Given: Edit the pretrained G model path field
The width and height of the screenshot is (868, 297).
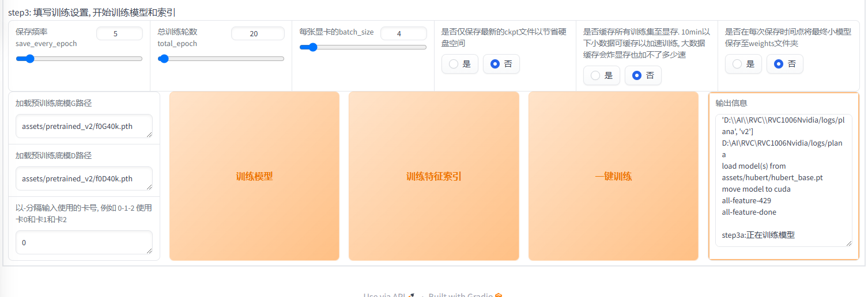Looking at the screenshot, I should (84, 126).
